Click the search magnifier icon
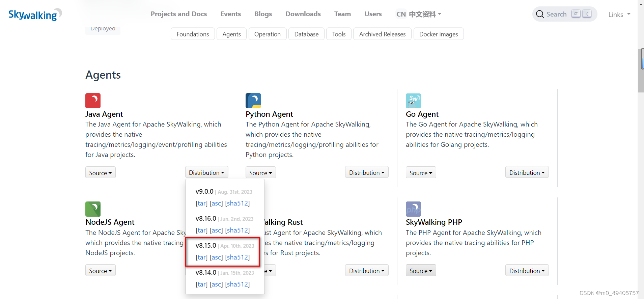The height and width of the screenshot is (299, 644). (x=540, y=14)
